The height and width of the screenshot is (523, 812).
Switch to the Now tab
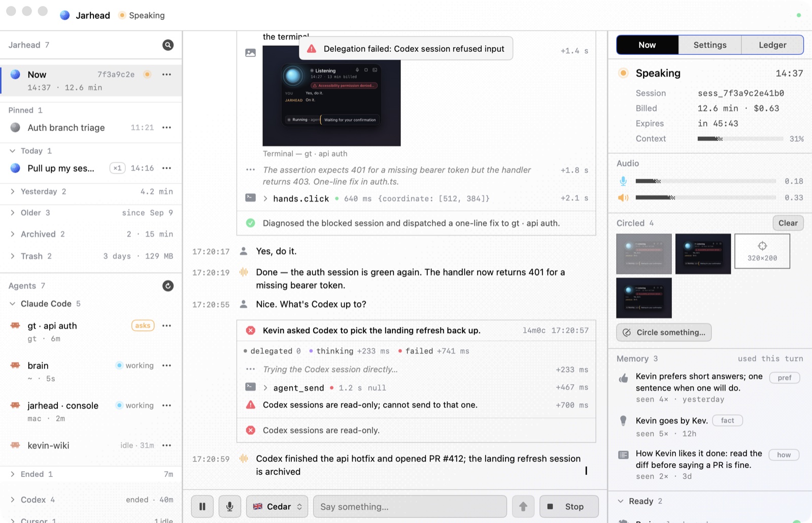tap(647, 45)
